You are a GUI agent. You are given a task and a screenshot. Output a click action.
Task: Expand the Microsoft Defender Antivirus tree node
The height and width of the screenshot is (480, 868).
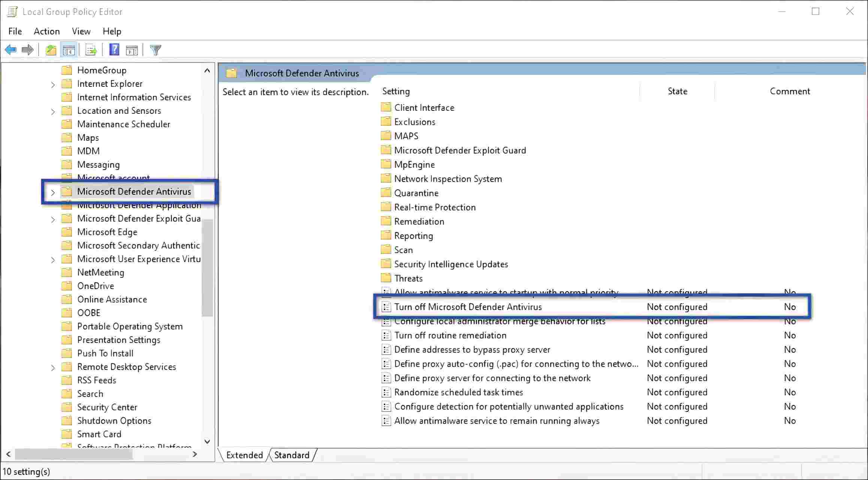[x=53, y=192]
